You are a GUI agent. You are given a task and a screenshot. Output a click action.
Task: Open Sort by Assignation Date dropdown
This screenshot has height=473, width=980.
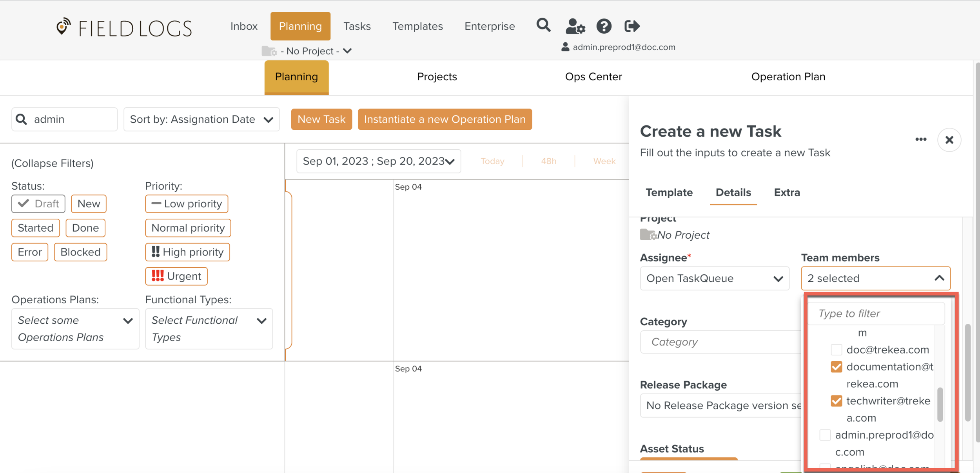click(x=201, y=119)
